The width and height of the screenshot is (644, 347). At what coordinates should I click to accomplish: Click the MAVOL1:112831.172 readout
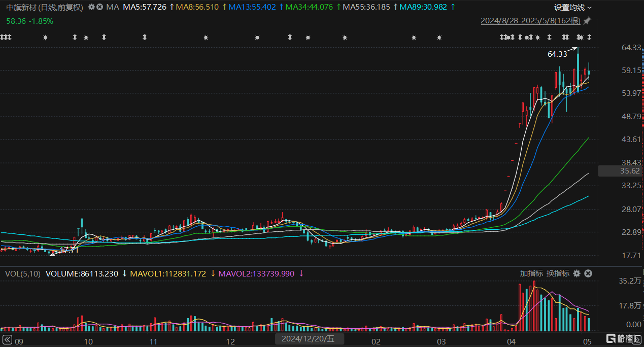[168, 273]
